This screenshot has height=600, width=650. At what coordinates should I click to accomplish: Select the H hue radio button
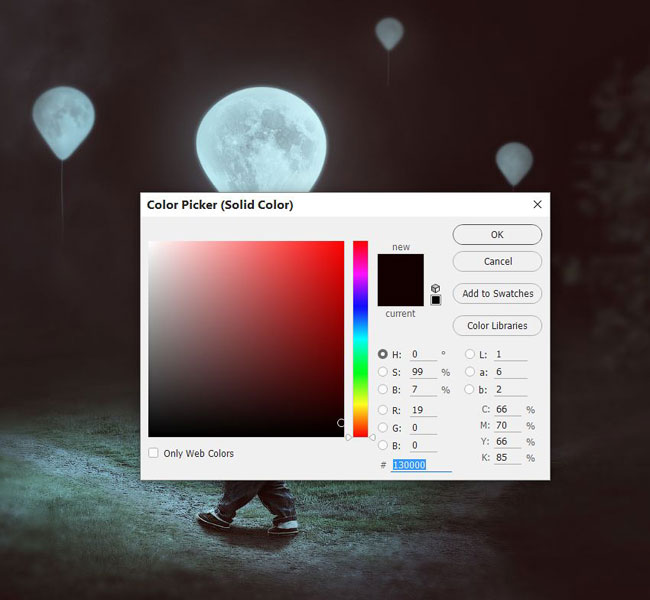pos(383,354)
